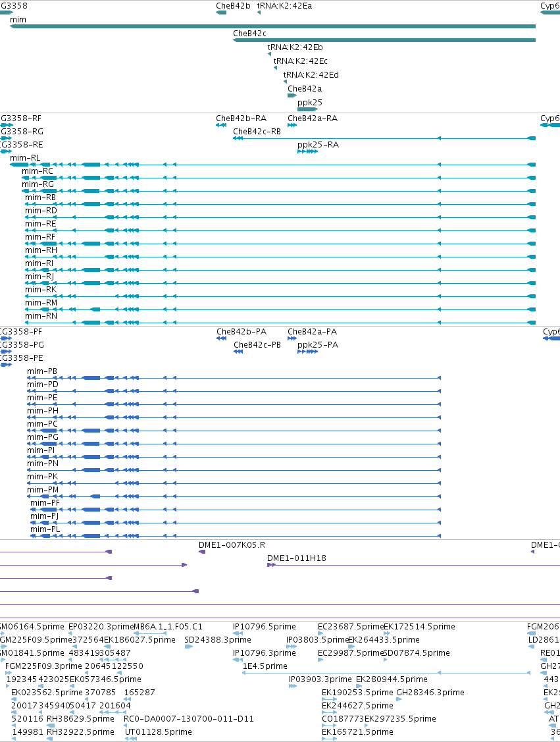The image size is (560, 742).
Task: Click the mim-RK transcript label
Action: (41, 290)
